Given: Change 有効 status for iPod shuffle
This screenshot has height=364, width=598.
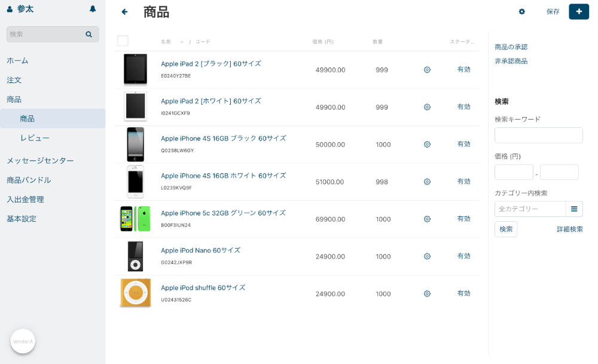Looking at the screenshot, I should (464, 293).
